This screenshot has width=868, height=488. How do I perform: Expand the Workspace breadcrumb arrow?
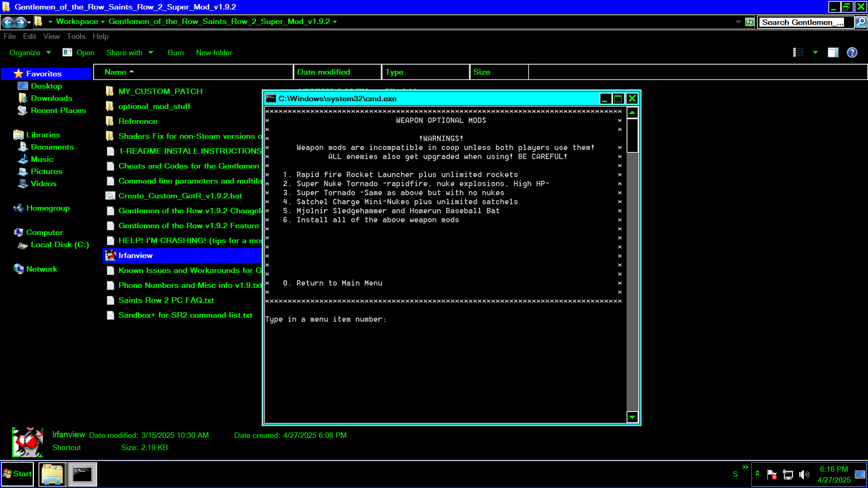103,22
